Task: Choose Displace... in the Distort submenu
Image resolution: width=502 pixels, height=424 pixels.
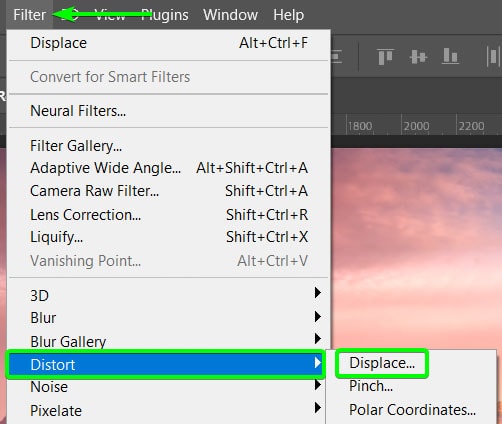Action: click(x=382, y=363)
